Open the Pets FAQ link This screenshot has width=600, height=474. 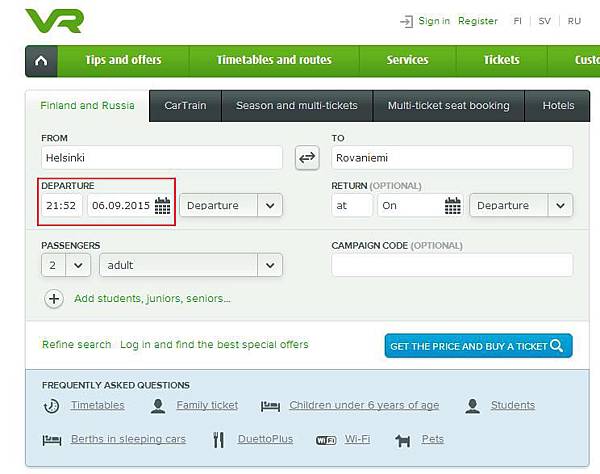433,439
